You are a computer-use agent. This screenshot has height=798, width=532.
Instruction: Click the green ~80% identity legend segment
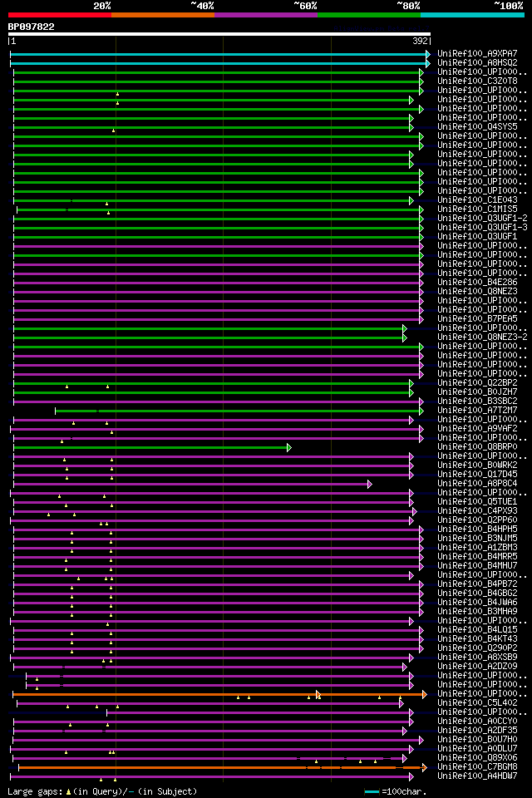[x=369, y=15]
